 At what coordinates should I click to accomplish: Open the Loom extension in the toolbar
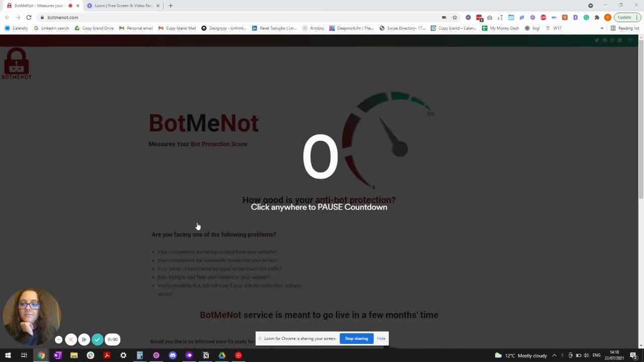click(x=532, y=18)
